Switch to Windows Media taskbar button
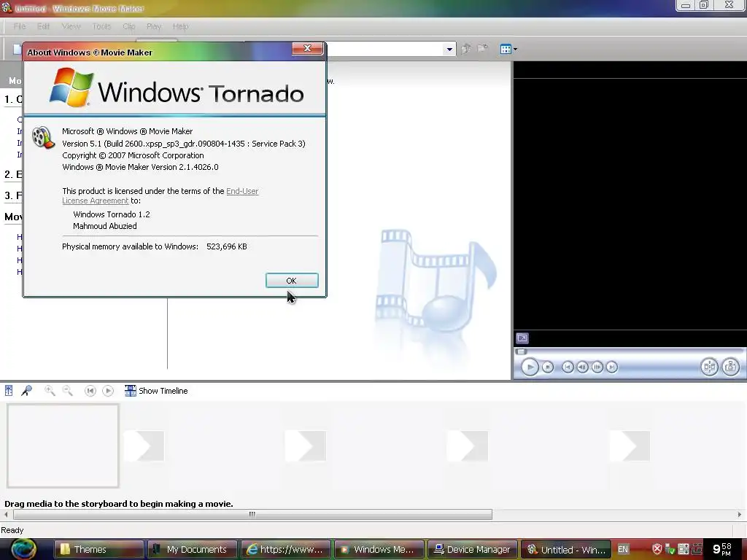 click(x=379, y=550)
